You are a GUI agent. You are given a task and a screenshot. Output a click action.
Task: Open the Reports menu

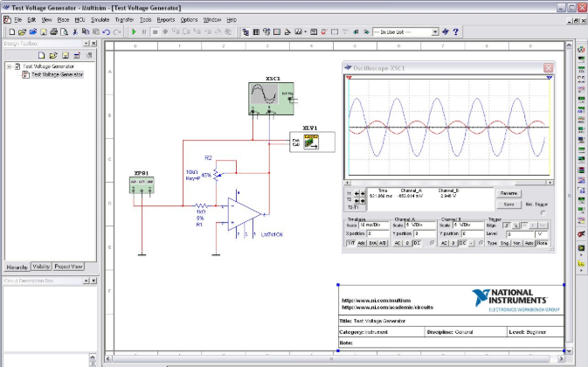pyautogui.click(x=166, y=20)
